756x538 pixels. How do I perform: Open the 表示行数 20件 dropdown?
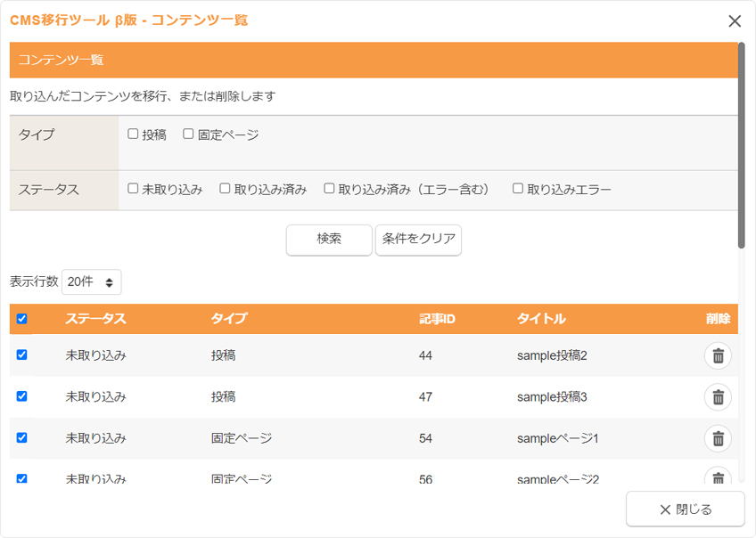tap(91, 281)
